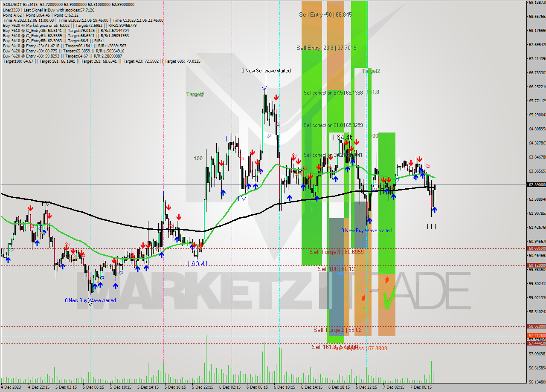The image size is (546, 392).
Task: Click the 68.65765 price axis label
Action: point(537,16)
